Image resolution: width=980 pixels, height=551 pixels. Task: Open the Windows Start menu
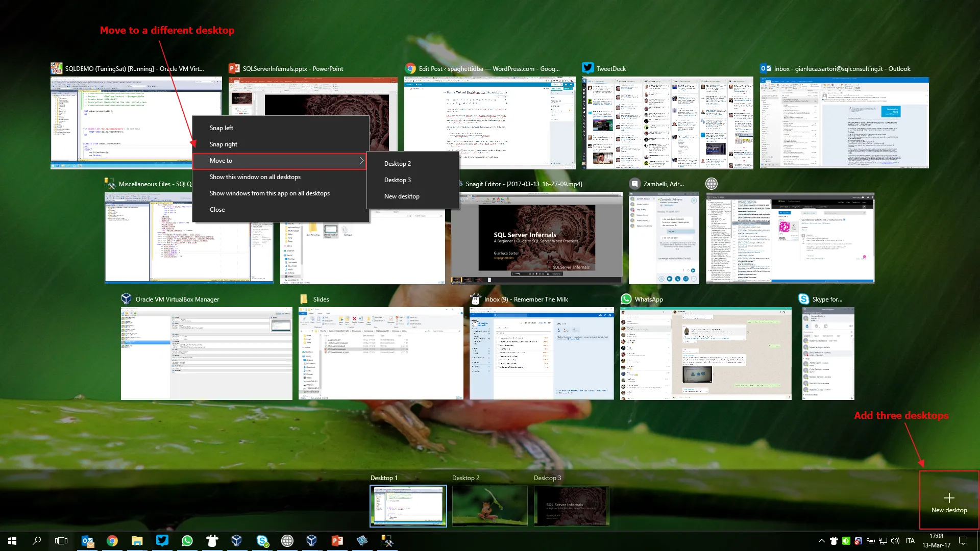[11, 541]
